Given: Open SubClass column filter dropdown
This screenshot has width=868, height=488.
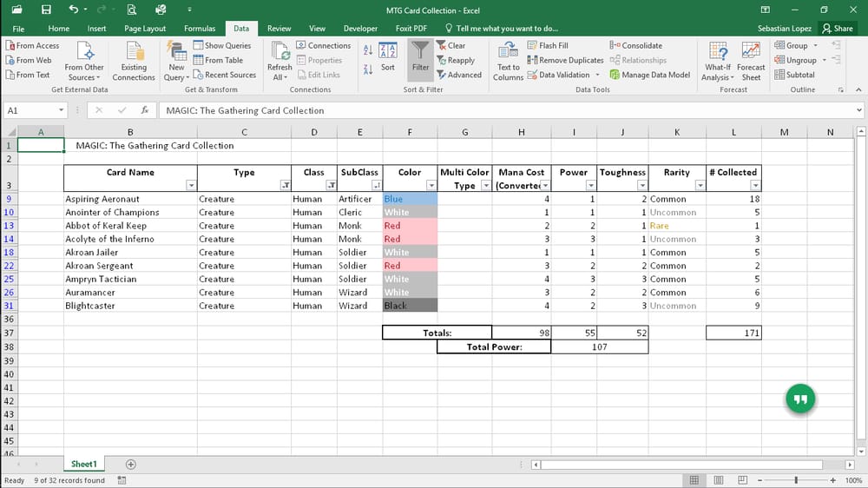Looking at the screenshot, I should (377, 186).
